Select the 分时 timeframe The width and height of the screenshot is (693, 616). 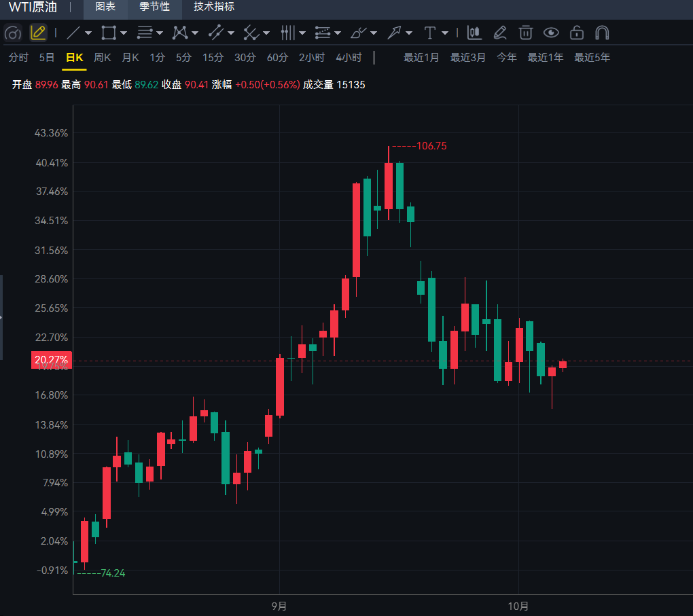[18, 58]
